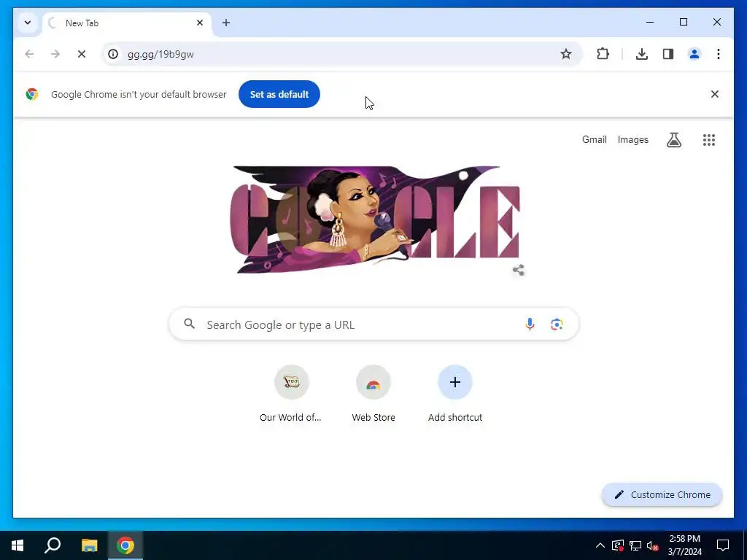
Task: Open the Gmail link
Action: tap(594, 139)
